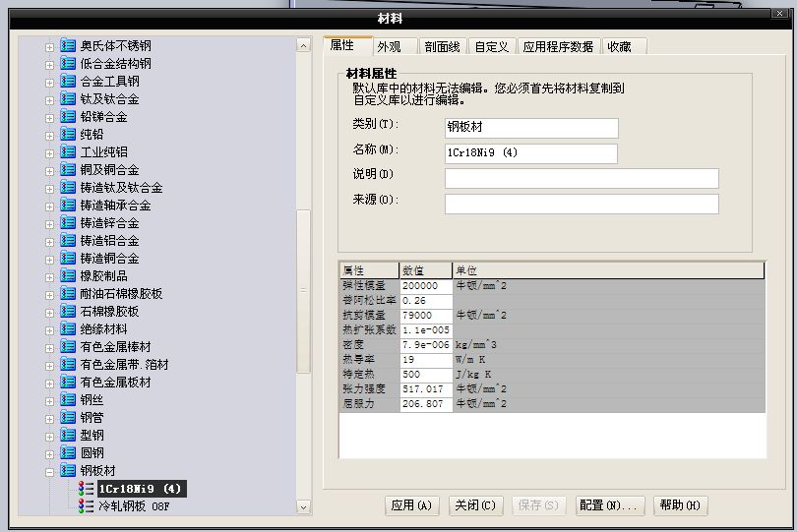Click the 说明 input field
Image resolution: width=797 pixels, height=532 pixels.
[x=582, y=178]
